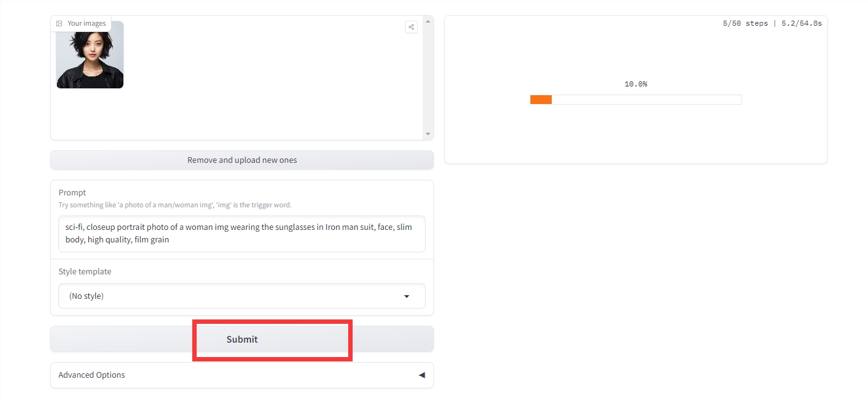Click the Style template label

coord(85,272)
